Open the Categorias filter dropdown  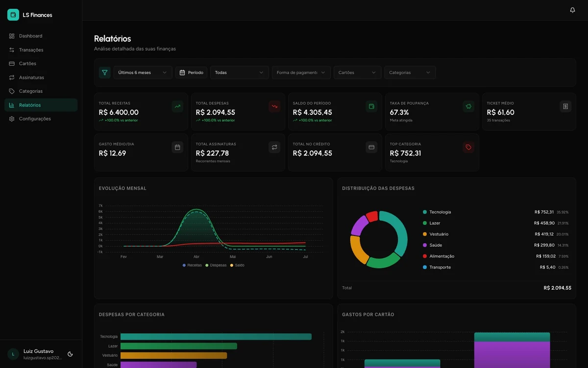(410, 73)
